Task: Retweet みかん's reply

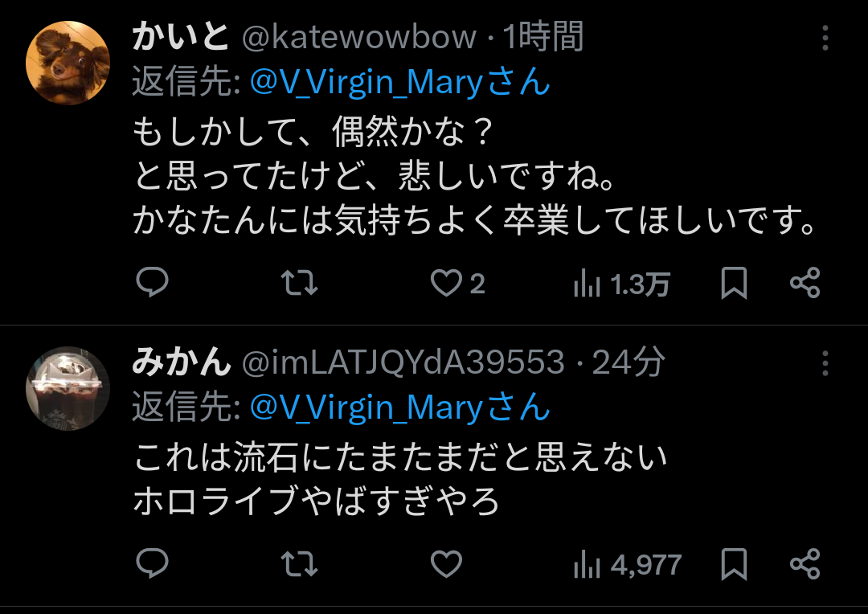Action: click(x=299, y=564)
